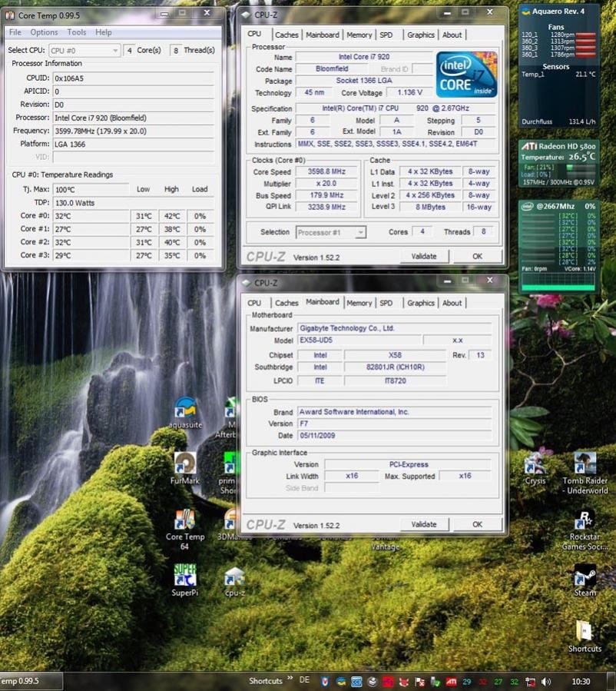
Task: Launch Rockstar Games Social Club shortcut
Action: click(x=585, y=530)
